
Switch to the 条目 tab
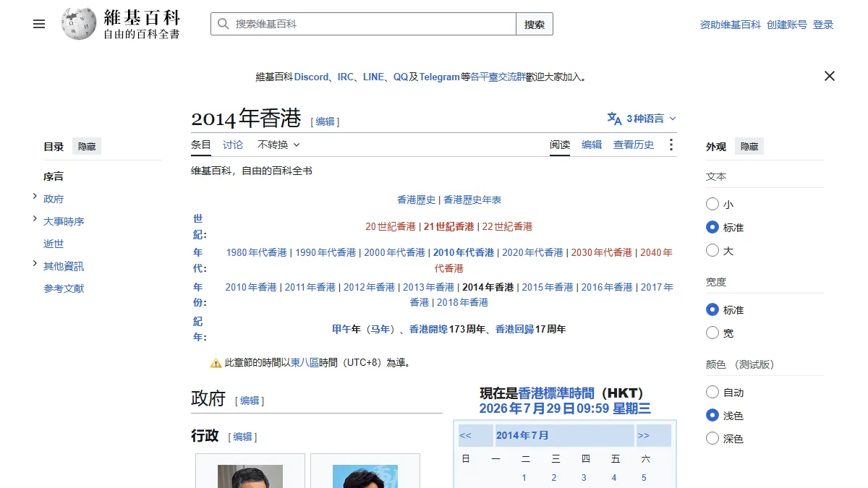click(201, 145)
